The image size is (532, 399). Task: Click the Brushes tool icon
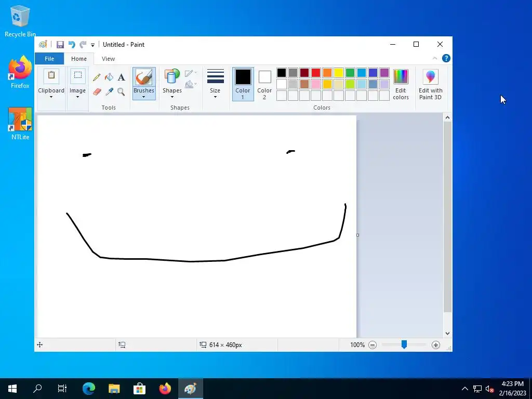point(144,77)
